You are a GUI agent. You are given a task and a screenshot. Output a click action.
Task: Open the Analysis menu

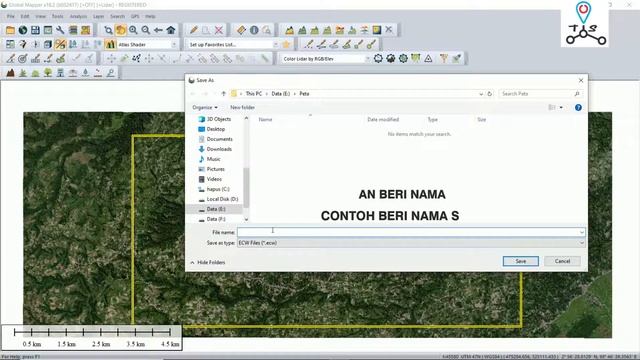point(78,16)
